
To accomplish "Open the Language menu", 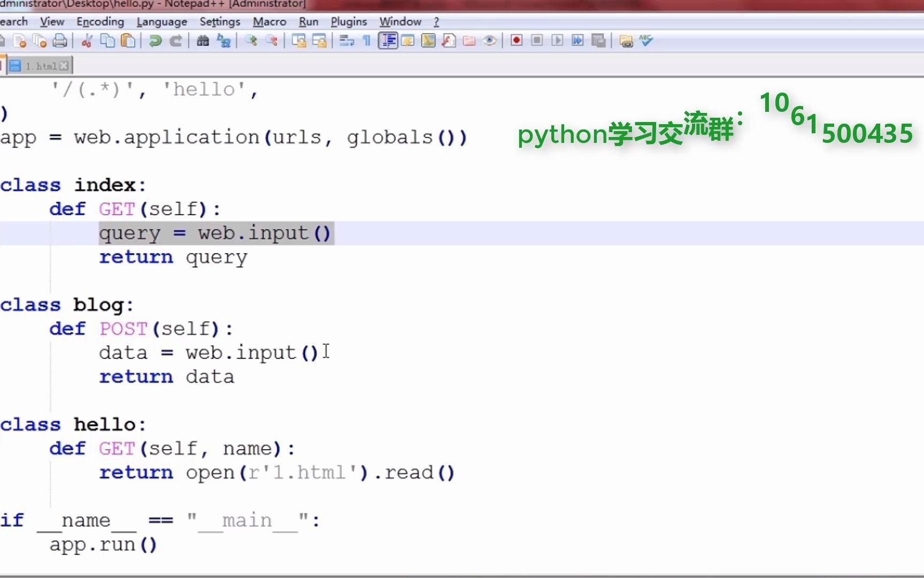I will click(x=161, y=21).
